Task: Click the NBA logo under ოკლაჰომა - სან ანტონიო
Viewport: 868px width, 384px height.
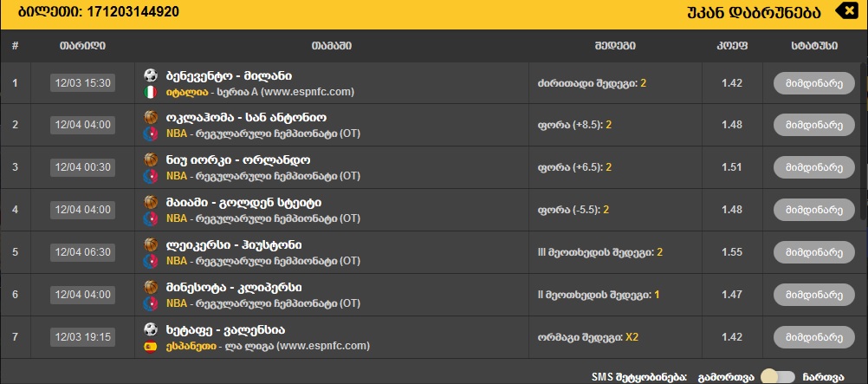Action: tap(151, 134)
